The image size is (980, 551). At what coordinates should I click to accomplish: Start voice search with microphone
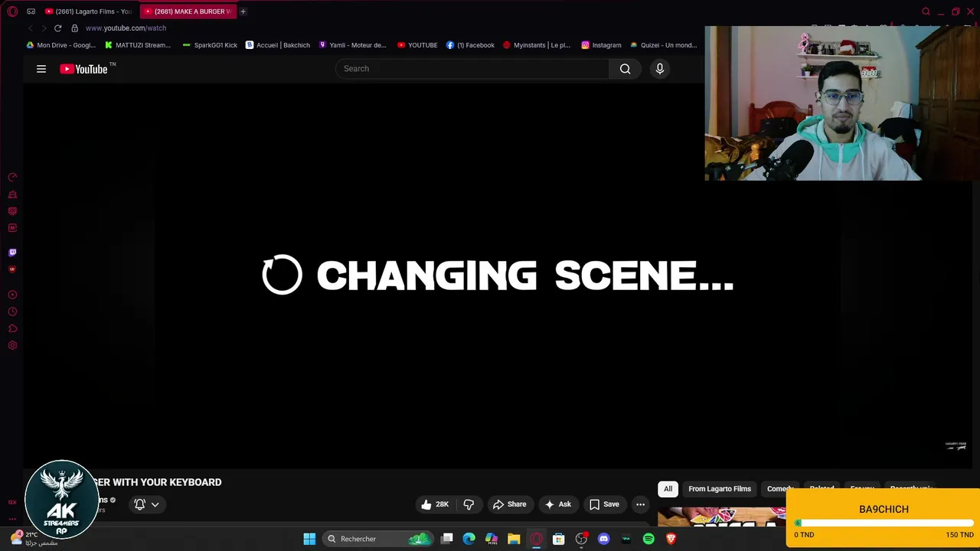pos(660,69)
